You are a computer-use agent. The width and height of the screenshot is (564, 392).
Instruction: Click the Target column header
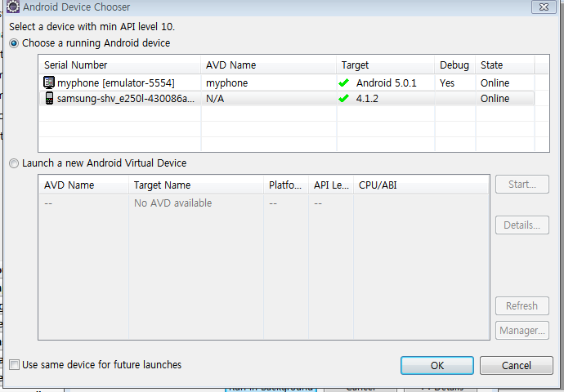pos(385,65)
